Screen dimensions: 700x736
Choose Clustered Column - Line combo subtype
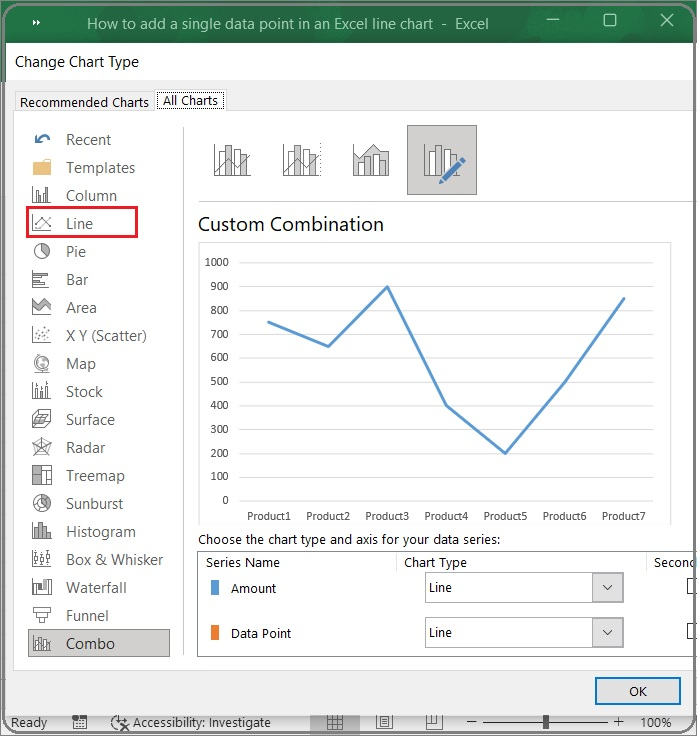coord(232,160)
